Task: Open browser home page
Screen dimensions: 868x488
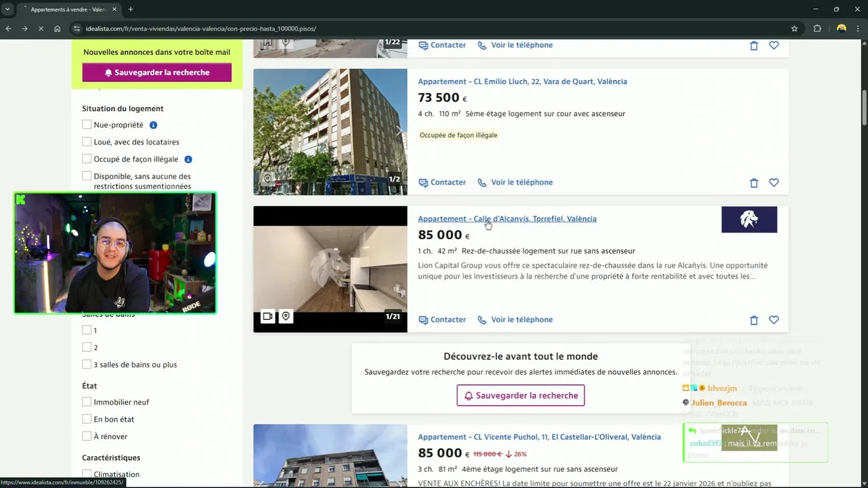Action: pyautogui.click(x=57, y=28)
